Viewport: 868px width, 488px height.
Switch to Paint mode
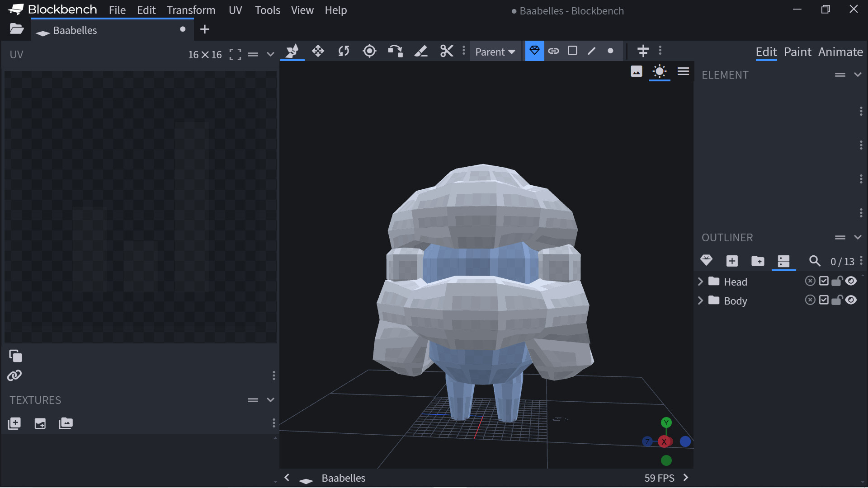click(797, 52)
